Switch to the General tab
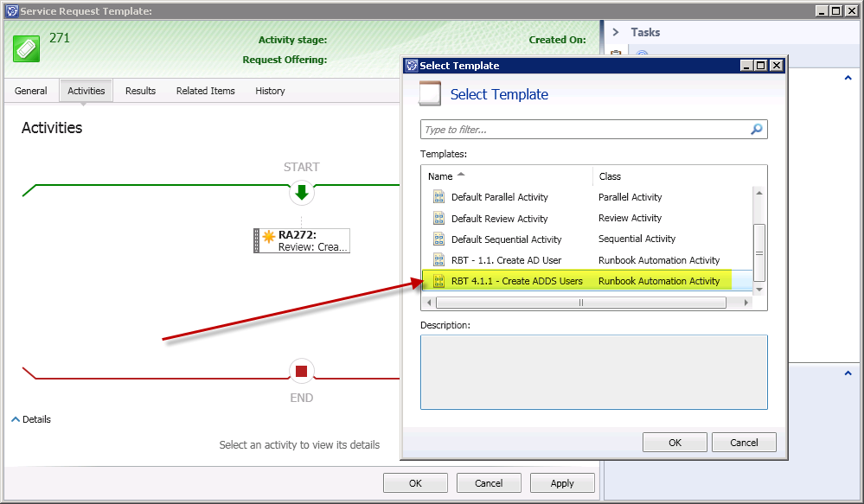864x504 pixels. coord(31,91)
